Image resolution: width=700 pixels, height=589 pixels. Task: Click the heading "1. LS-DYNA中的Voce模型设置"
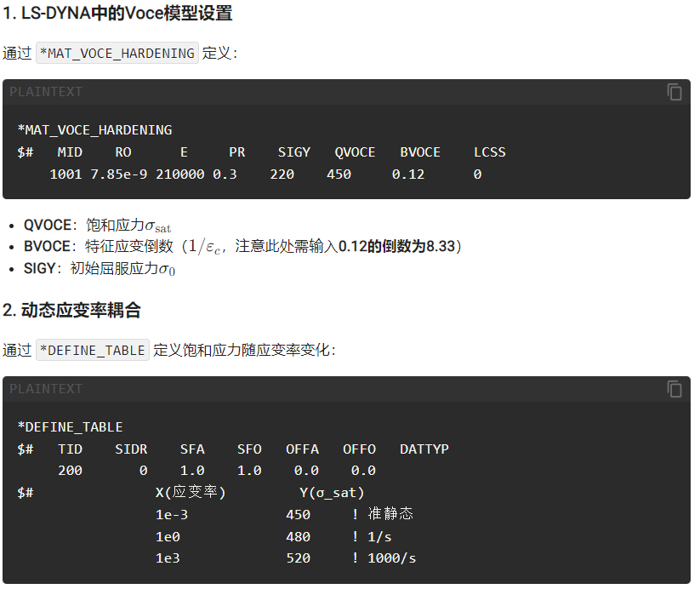(x=117, y=14)
